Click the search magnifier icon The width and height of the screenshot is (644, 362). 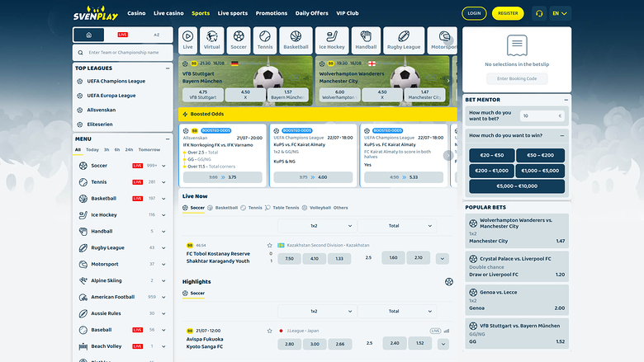(81, 53)
